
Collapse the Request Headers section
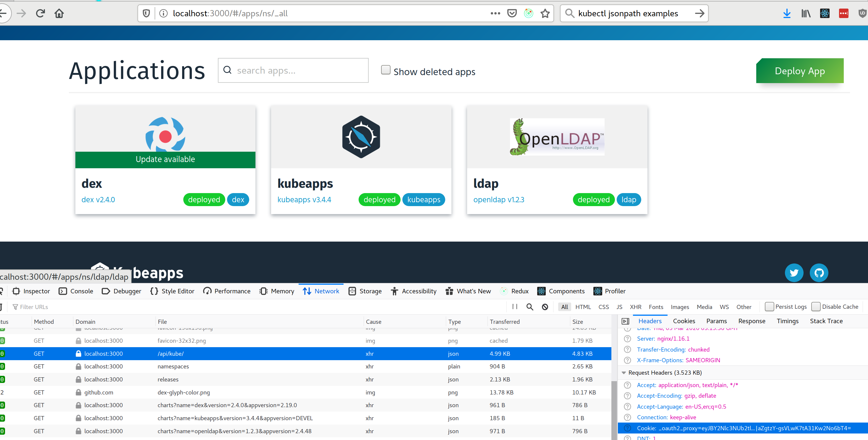coord(624,373)
